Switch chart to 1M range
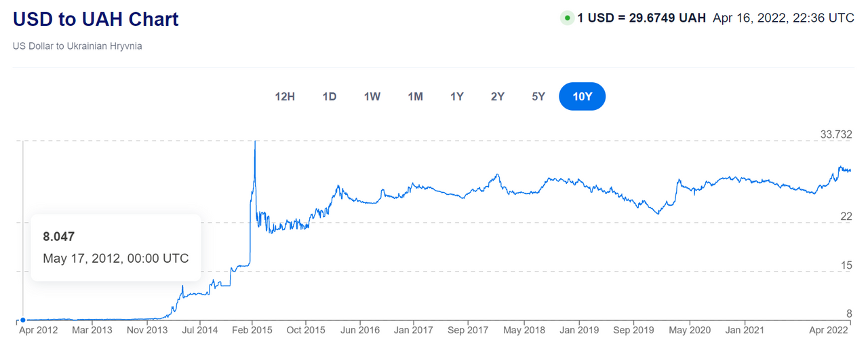 tap(416, 96)
